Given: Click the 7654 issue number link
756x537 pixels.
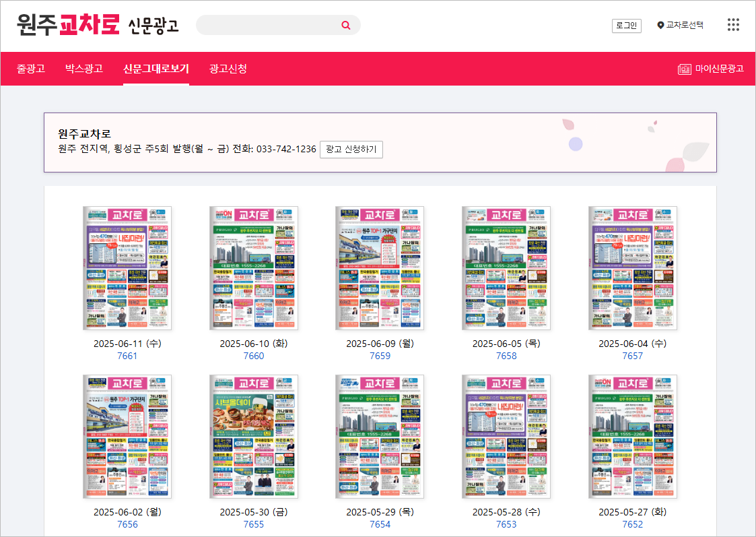Looking at the screenshot, I should coord(380,525).
